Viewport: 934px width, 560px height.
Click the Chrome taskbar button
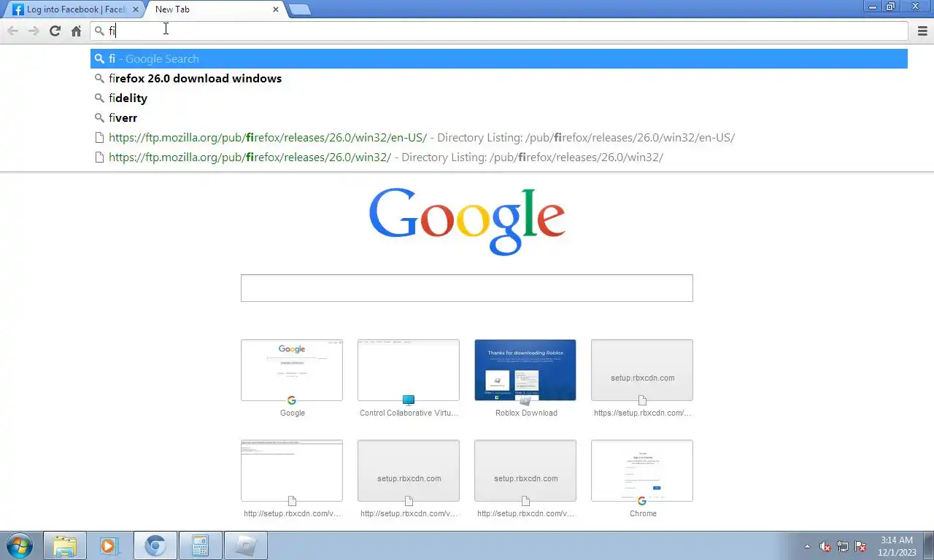(x=155, y=545)
